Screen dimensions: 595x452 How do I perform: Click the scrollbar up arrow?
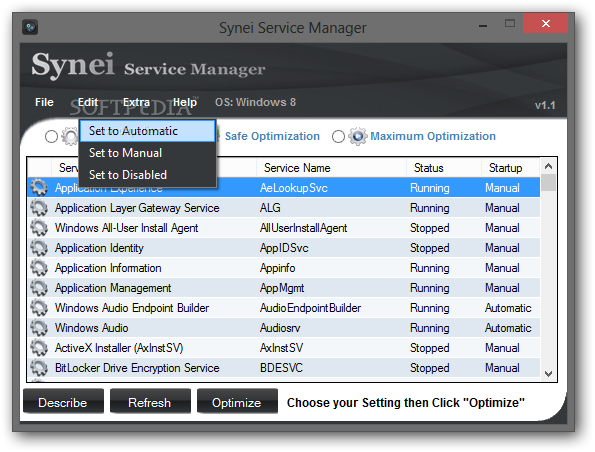[x=548, y=166]
